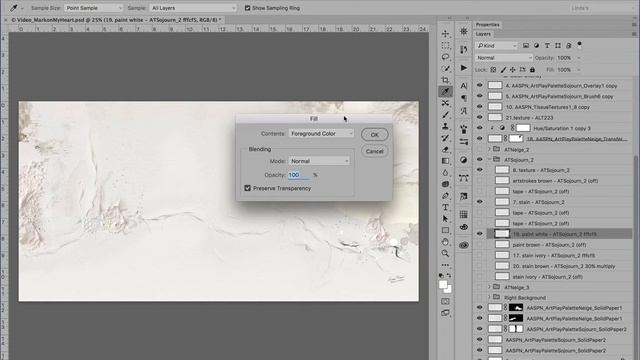
Task: Select the Eyedropper tool in toolbar
Action: pyautogui.click(x=445, y=91)
